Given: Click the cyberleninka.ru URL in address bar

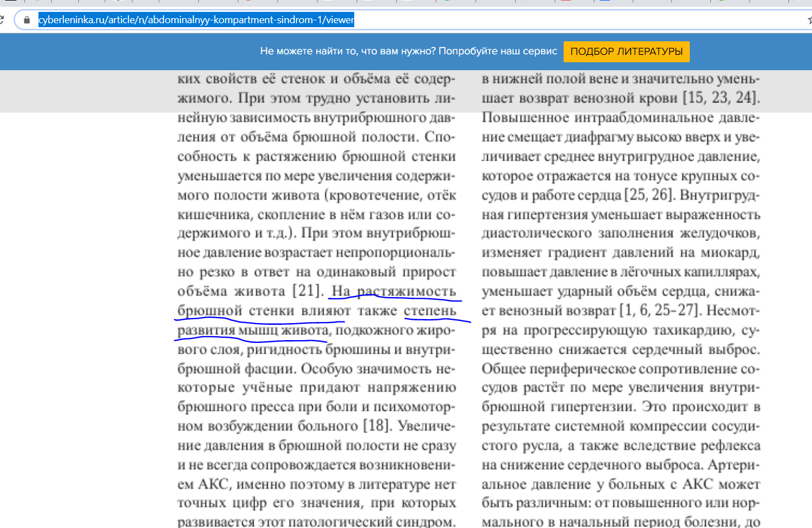Looking at the screenshot, I should point(196,20).
